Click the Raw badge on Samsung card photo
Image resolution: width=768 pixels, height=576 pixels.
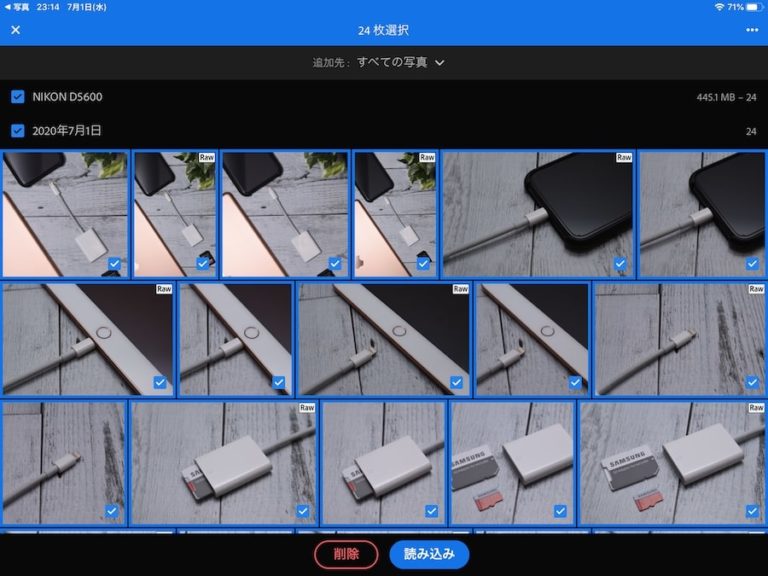[756, 408]
